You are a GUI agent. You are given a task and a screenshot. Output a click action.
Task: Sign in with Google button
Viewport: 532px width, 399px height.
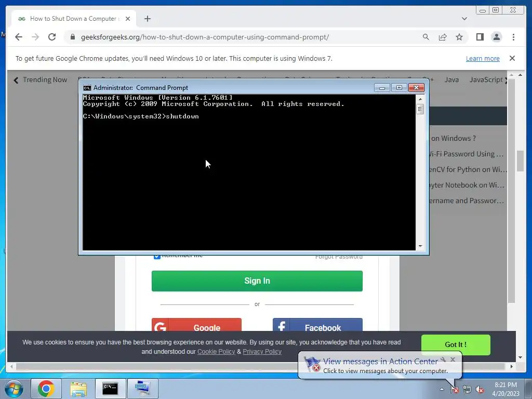196,325
